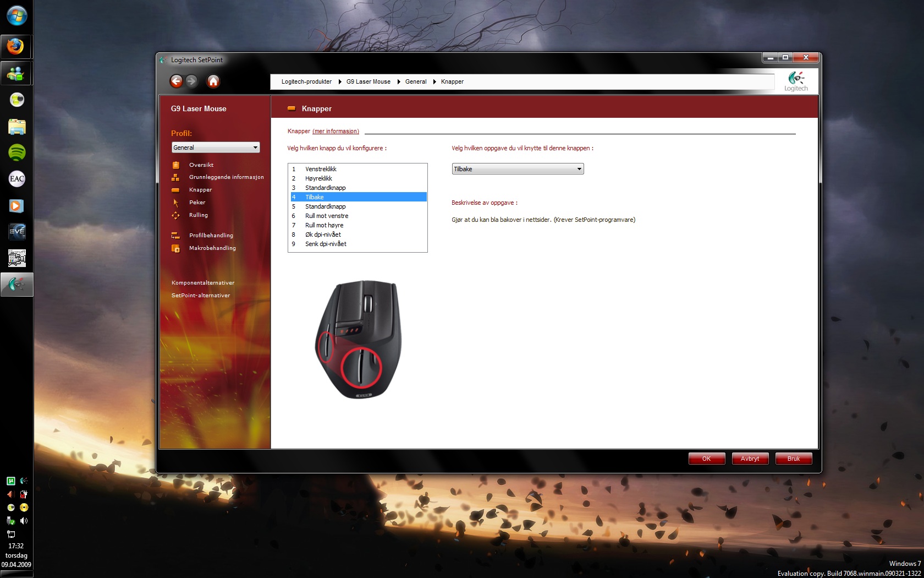Click the mer informasjon link
The height and width of the screenshot is (578, 924).
[335, 131]
